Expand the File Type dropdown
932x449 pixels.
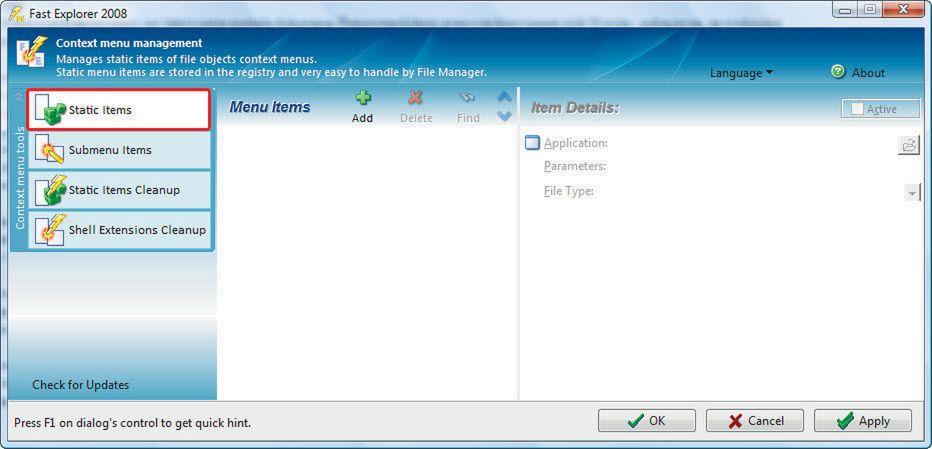pos(912,193)
